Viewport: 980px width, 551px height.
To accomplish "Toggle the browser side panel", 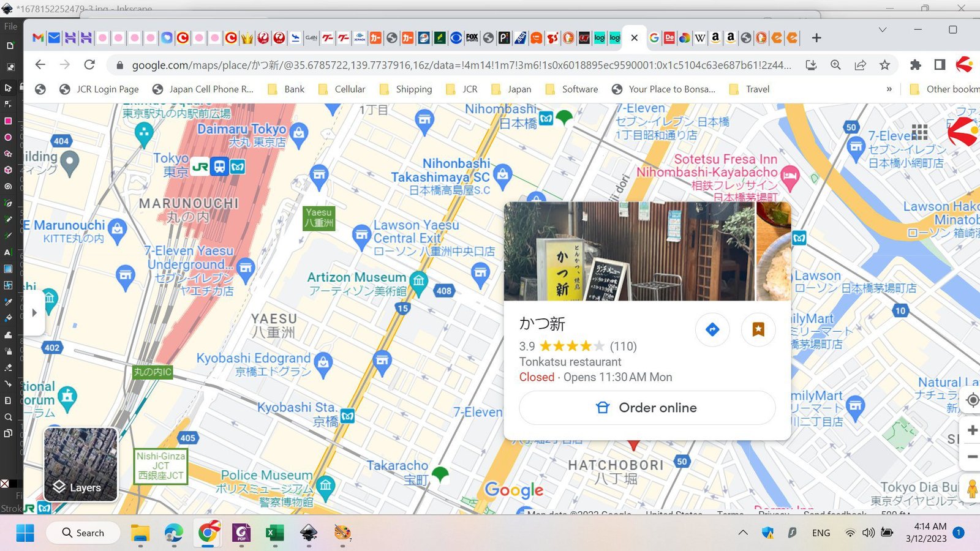I will (x=940, y=65).
